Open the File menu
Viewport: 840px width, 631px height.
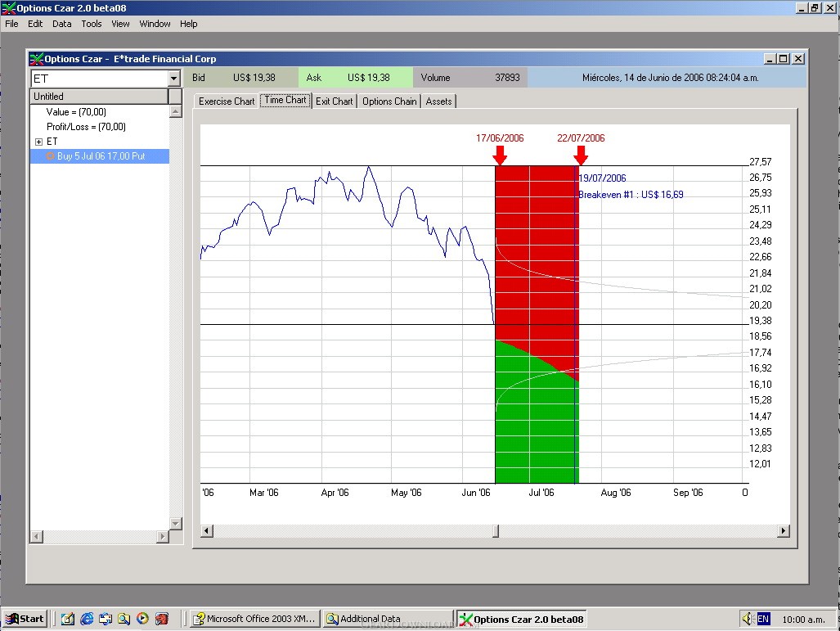tap(11, 24)
